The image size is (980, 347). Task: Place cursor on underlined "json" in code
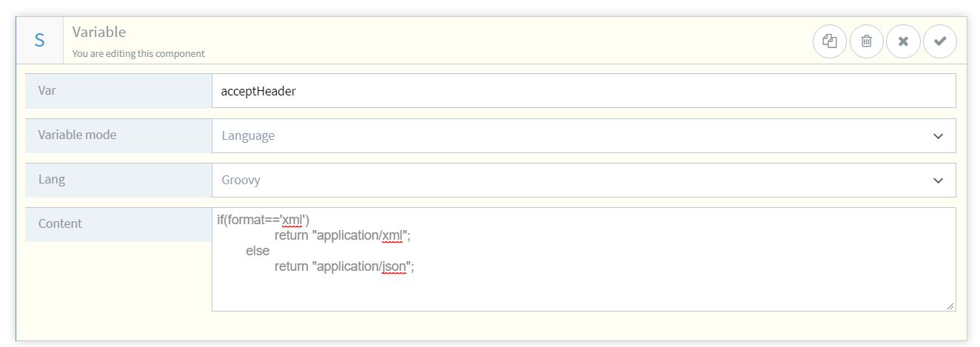[x=395, y=266]
